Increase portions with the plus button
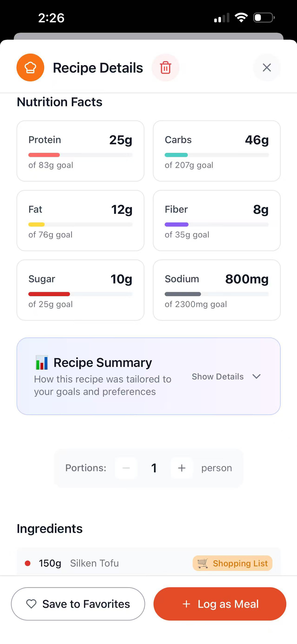This screenshot has height=644, width=297. (x=182, y=468)
